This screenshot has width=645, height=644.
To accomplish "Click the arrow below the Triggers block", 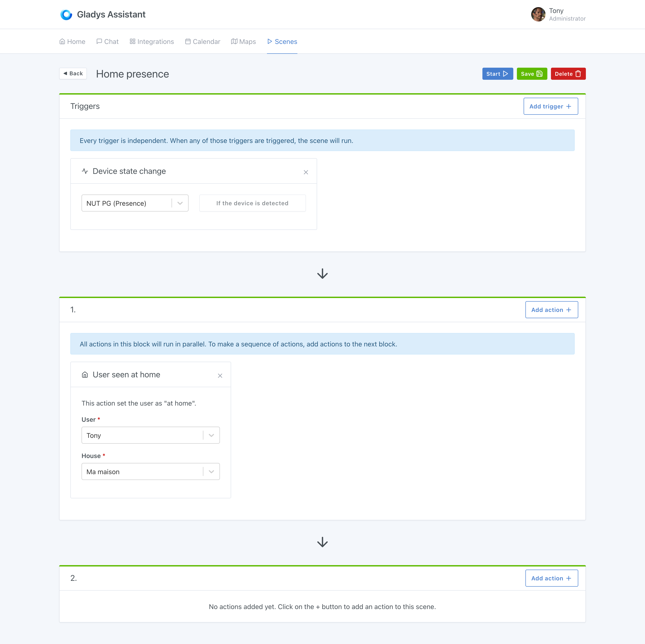I will click(322, 274).
